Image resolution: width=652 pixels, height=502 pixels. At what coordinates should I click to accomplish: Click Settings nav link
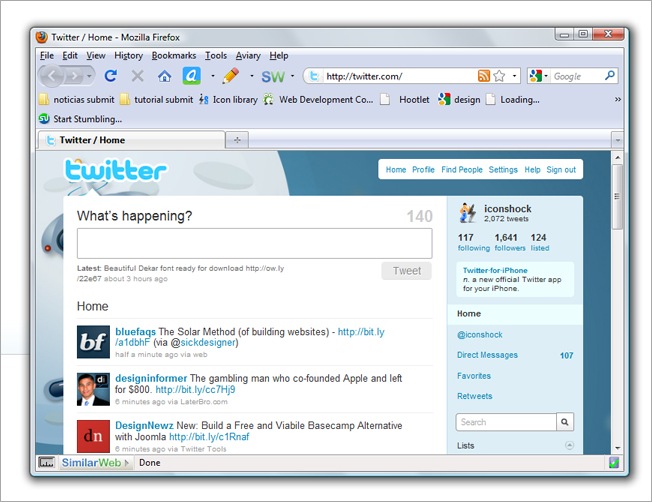tap(503, 170)
